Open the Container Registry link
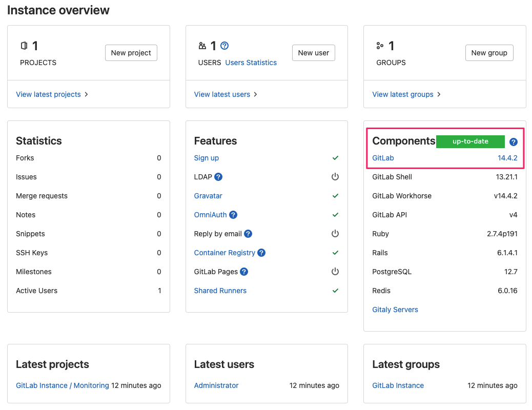Screen dimensions: 532x410 tap(224, 253)
